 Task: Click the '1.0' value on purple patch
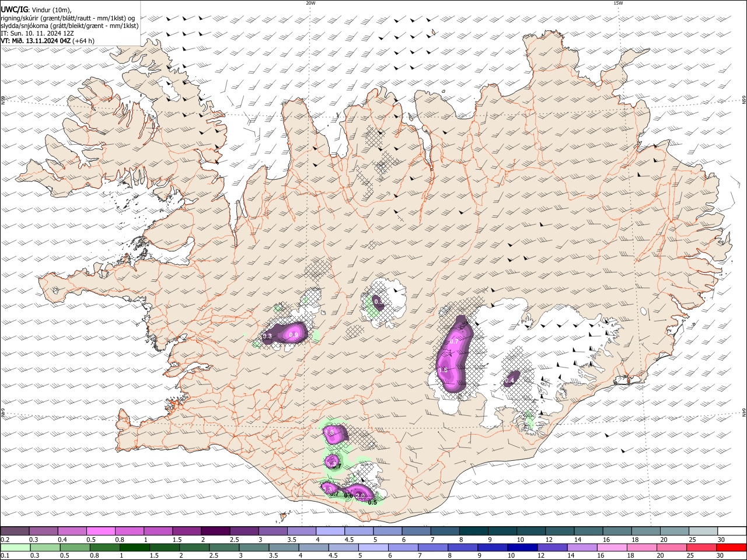[330, 433]
